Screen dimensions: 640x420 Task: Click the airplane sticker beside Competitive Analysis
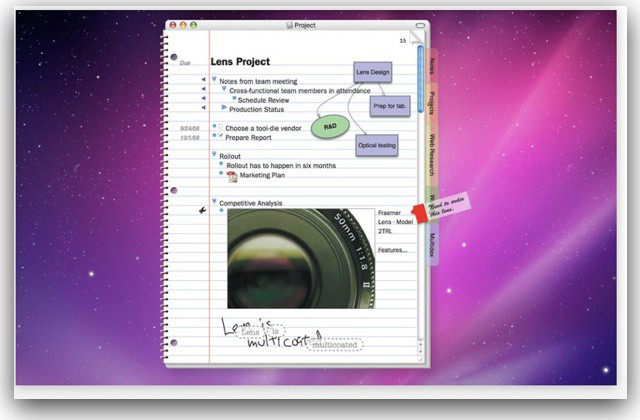(x=202, y=210)
